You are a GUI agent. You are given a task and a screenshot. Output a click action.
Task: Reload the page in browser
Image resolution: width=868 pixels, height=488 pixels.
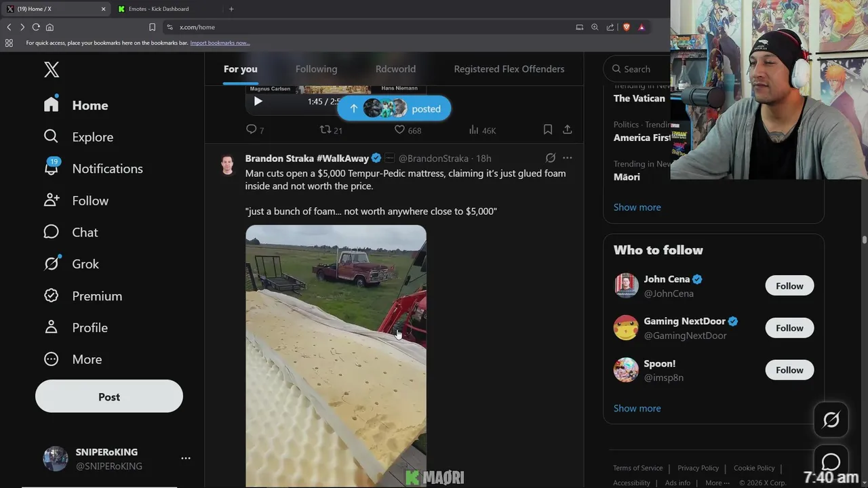[x=36, y=27]
